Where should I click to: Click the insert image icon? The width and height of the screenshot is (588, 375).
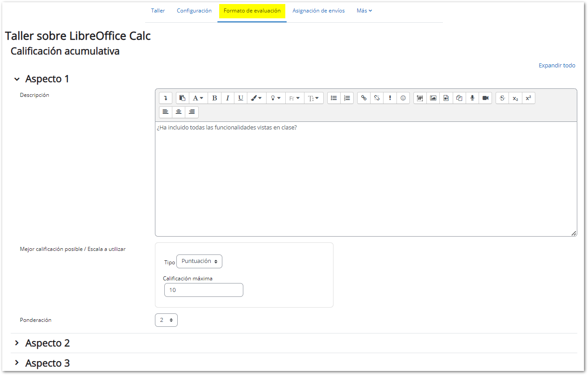(x=433, y=98)
